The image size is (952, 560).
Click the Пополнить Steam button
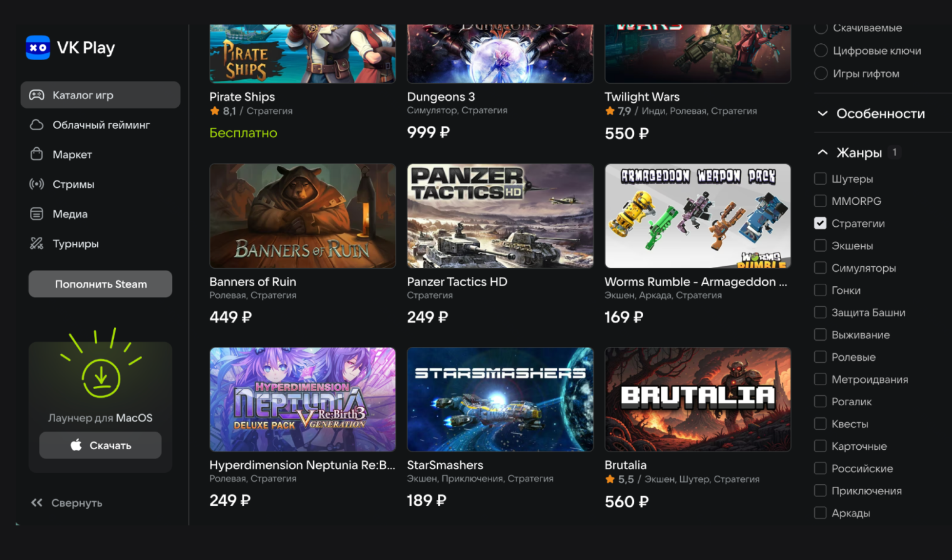click(100, 284)
